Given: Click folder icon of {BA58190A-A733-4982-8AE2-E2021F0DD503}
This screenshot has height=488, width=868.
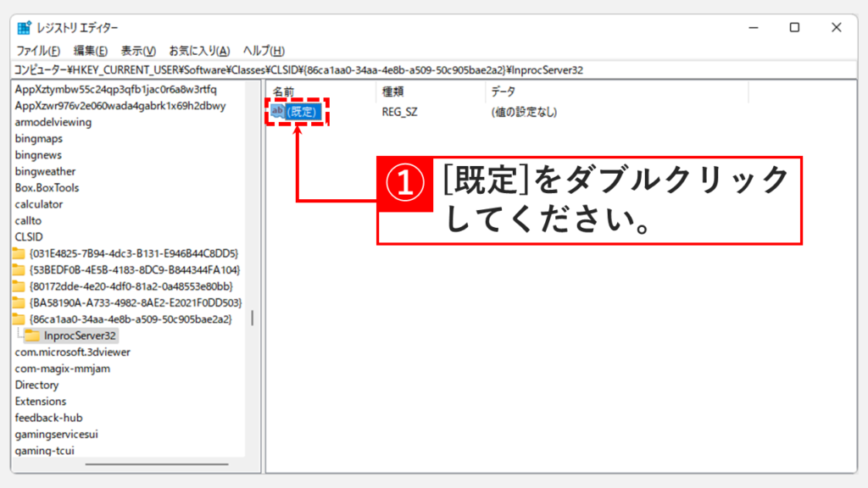Looking at the screenshot, I should [x=19, y=302].
